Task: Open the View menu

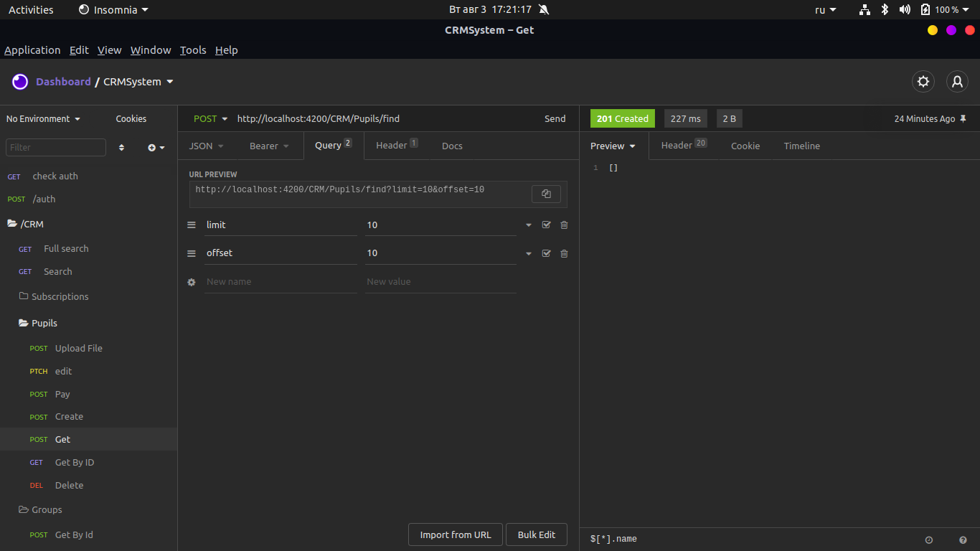Action: click(110, 50)
